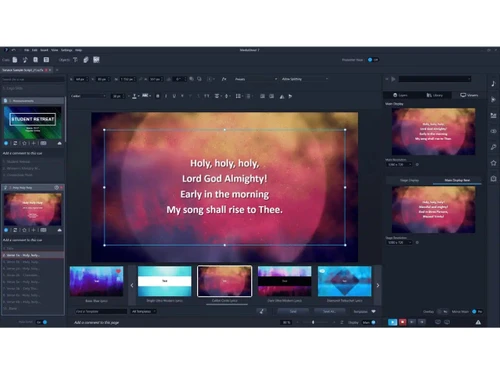Click the blue play show button
This screenshot has height=375, width=500.
[393, 322]
